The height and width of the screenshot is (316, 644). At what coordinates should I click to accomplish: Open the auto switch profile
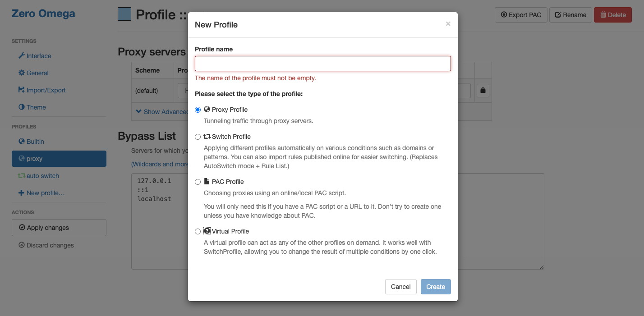(x=42, y=176)
